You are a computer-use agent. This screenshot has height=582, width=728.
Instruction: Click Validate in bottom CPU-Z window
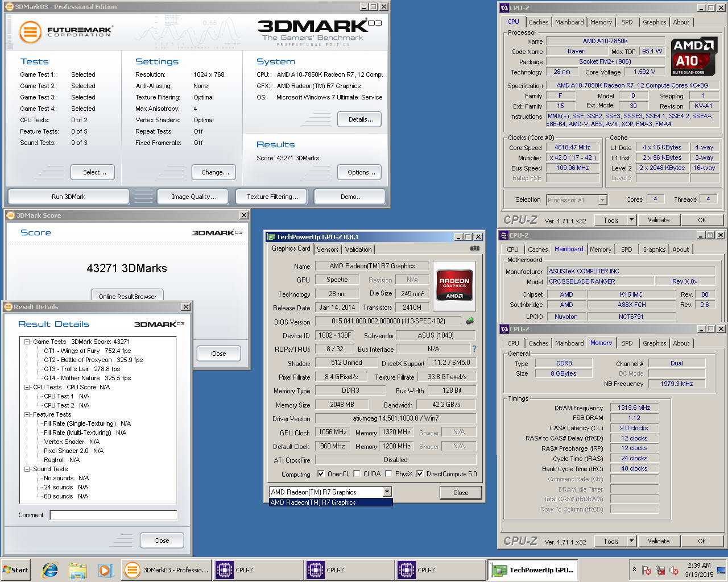pyautogui.click(x=658, y=541)
